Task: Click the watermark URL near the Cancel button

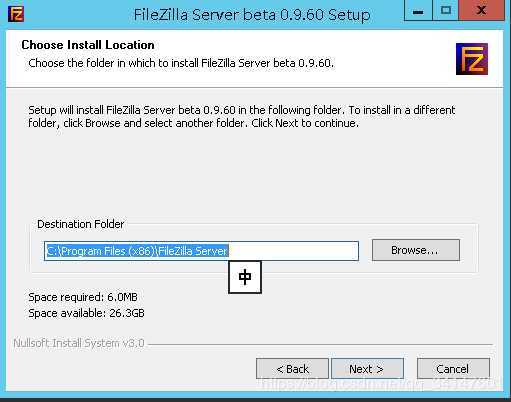Action: [382, 384]
